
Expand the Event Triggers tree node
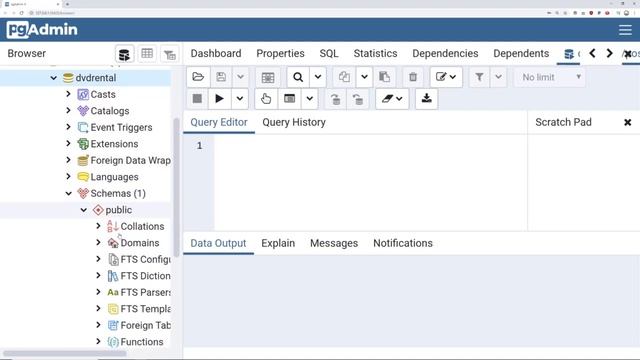68,127
